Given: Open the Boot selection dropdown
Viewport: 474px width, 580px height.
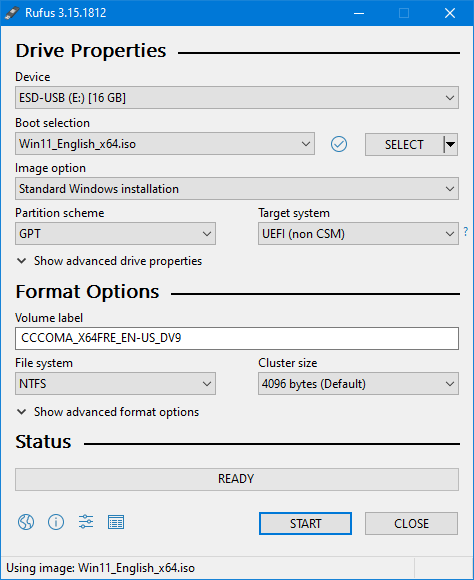Looking at the screenshot, I should point(165,144).
